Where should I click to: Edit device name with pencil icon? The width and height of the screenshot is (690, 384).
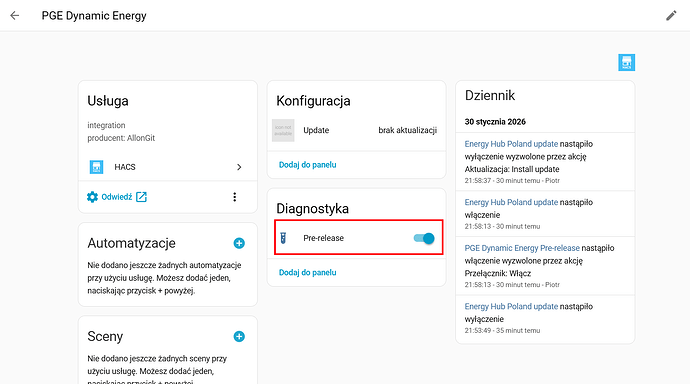click(671, 16)
